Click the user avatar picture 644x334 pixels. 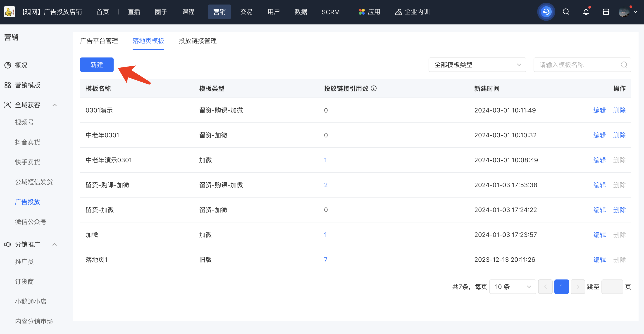point(624,12)
